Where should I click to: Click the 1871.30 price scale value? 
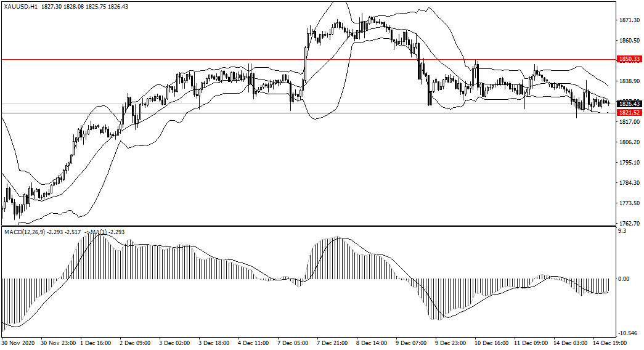(x=629, y=20)
